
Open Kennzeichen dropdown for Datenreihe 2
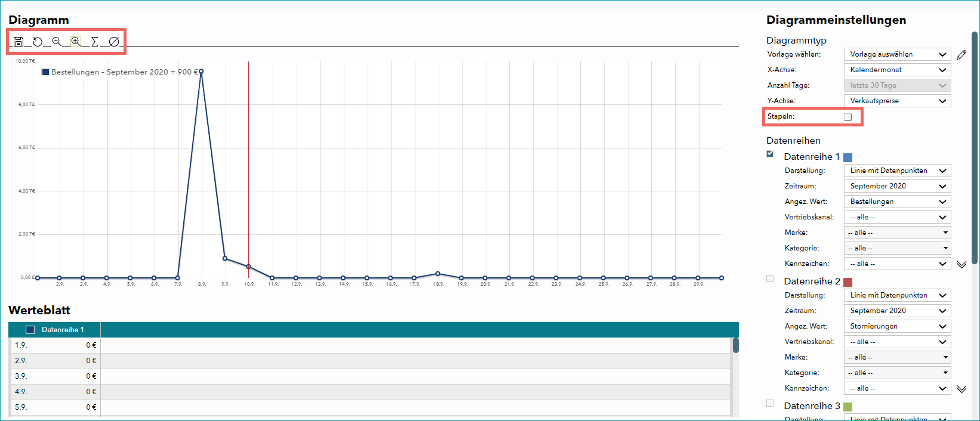(897, 388)
